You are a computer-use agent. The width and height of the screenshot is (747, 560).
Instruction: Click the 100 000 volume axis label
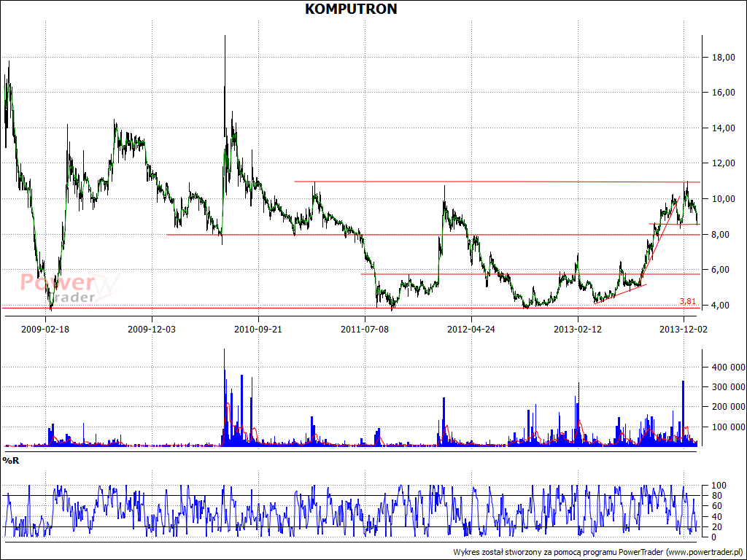729,427
